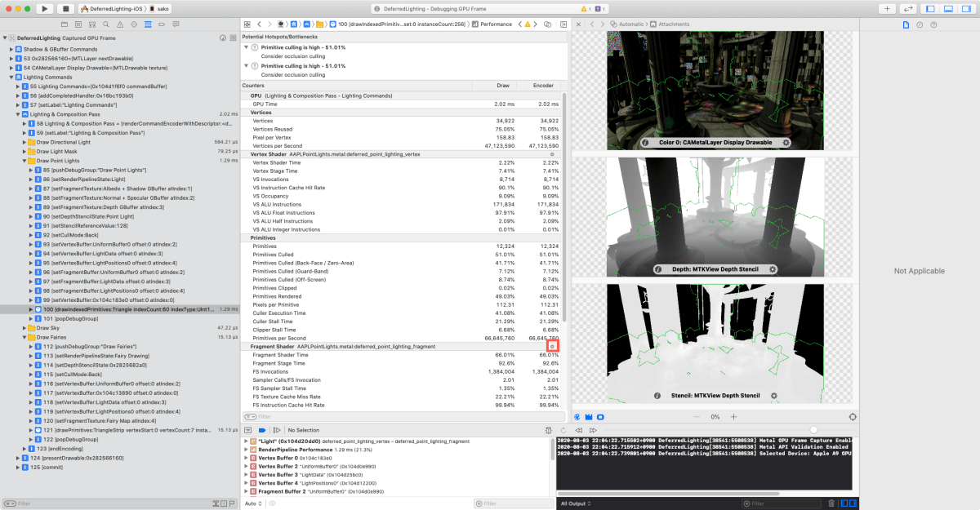This screenshot has height=510, width=980.
Task: Open the File inspector tab icon
Action: coord(906,24)
